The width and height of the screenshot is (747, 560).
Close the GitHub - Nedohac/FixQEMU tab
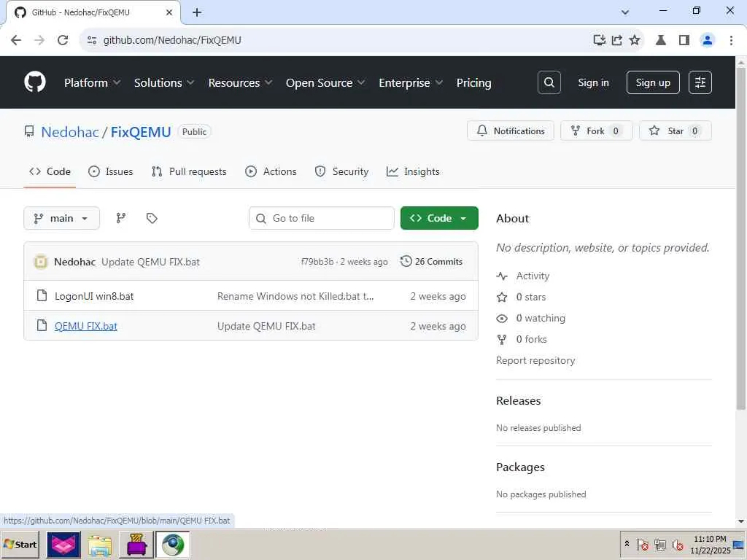pos(169,12)
